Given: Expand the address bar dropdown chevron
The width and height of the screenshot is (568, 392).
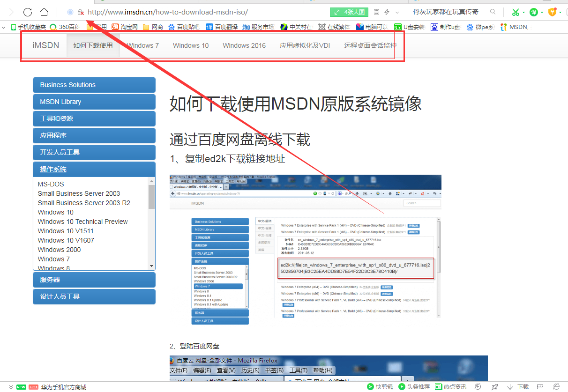Looking at the screenshot, I should (x=397, y=12).
